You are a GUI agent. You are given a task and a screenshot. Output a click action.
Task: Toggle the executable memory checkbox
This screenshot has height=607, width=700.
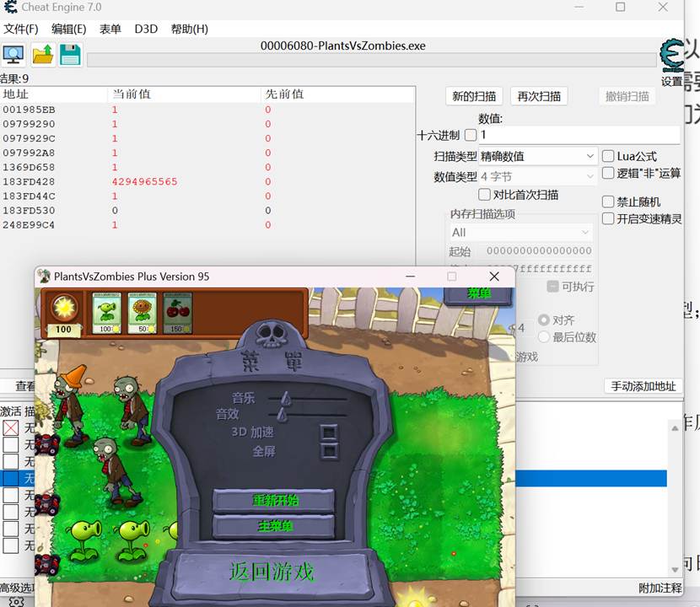[x=552, y=287]
